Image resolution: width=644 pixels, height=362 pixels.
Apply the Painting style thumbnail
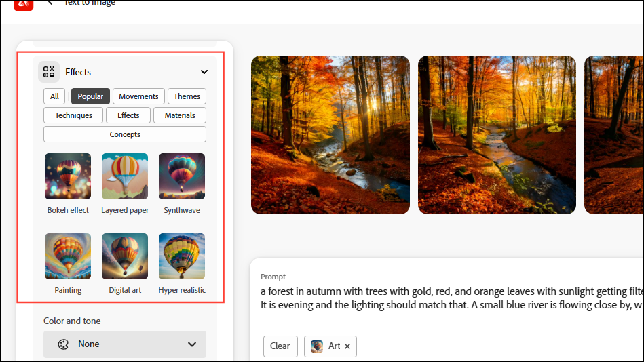[68, 256]
